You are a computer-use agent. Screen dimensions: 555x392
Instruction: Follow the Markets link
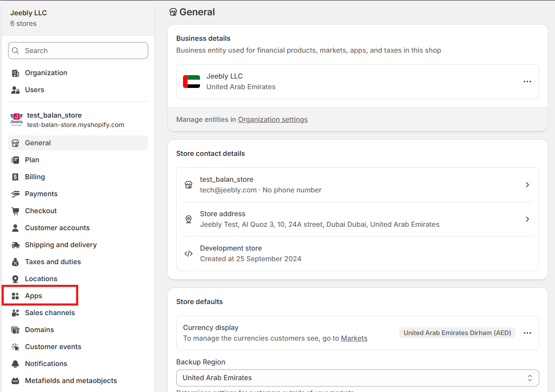point(354,338)
